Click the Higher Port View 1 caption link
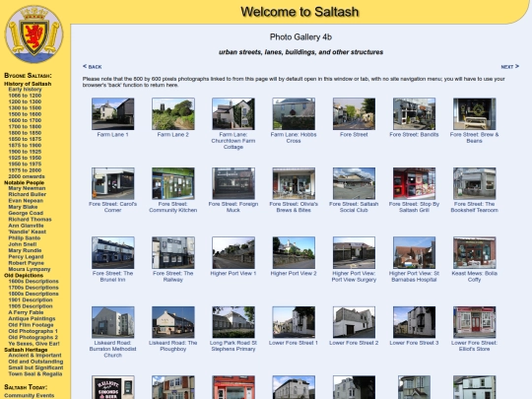This screenshot has width=532, height=399. tap(233, 273)
